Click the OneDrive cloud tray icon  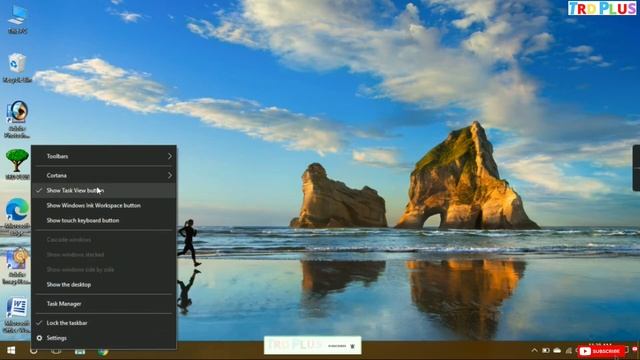click(557, 350)
